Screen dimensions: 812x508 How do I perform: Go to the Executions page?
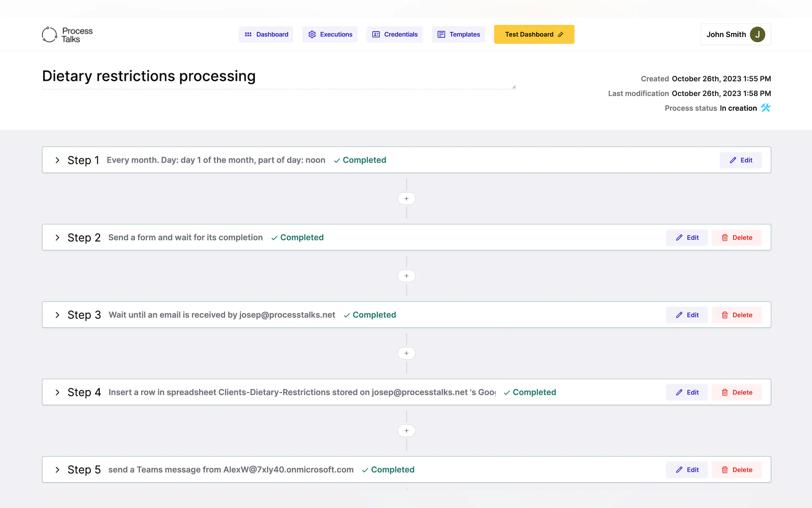330,35
